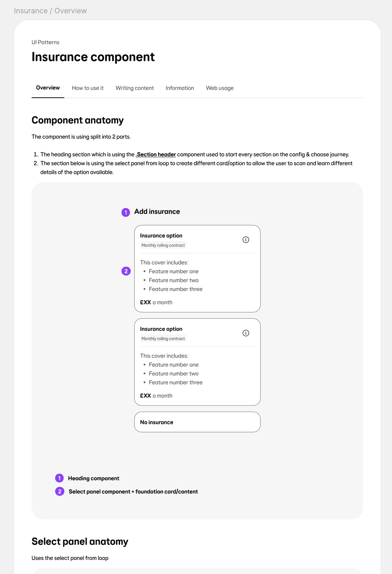
Task: Click legend badge 1 next to Heading component
Action: pos(59,478)
